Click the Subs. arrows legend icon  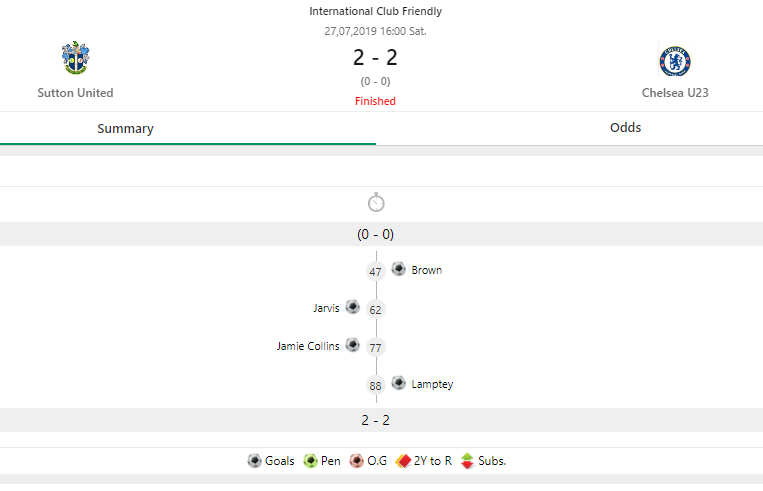pyautogui.click(x=466, y=461)
